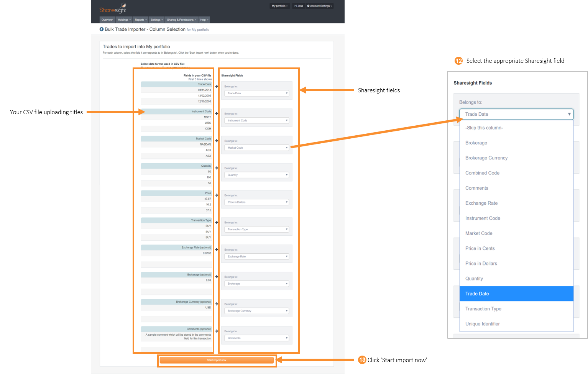The image size is (588, 374).
Task: Open the Help menu
Action: 204,20
